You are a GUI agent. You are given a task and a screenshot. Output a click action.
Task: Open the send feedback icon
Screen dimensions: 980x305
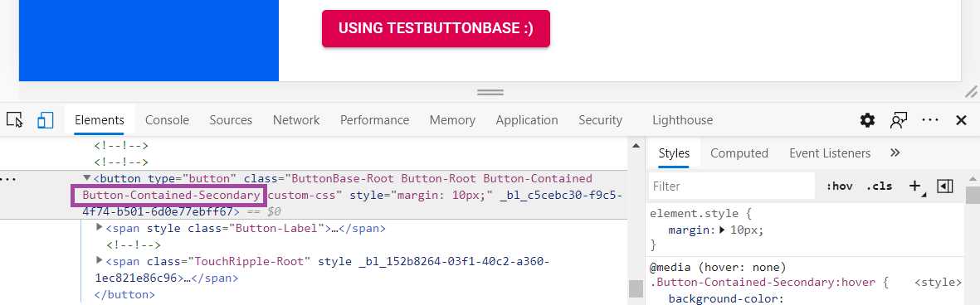899,120
